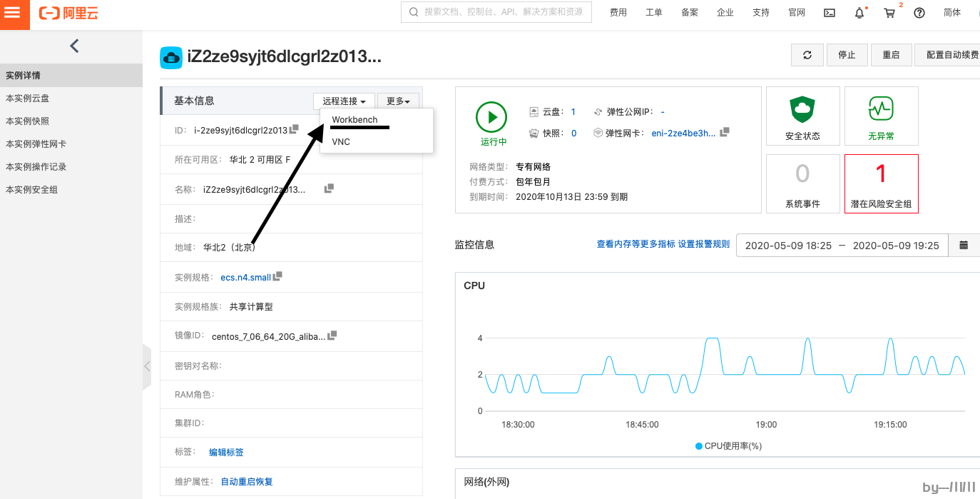Click the ECS instance cloud icon
The image size is (980, 499).
[171, 57]
